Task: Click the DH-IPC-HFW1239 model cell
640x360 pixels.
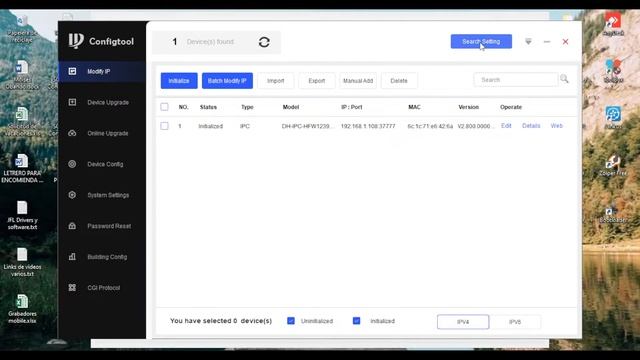Action: click(307, 126)
